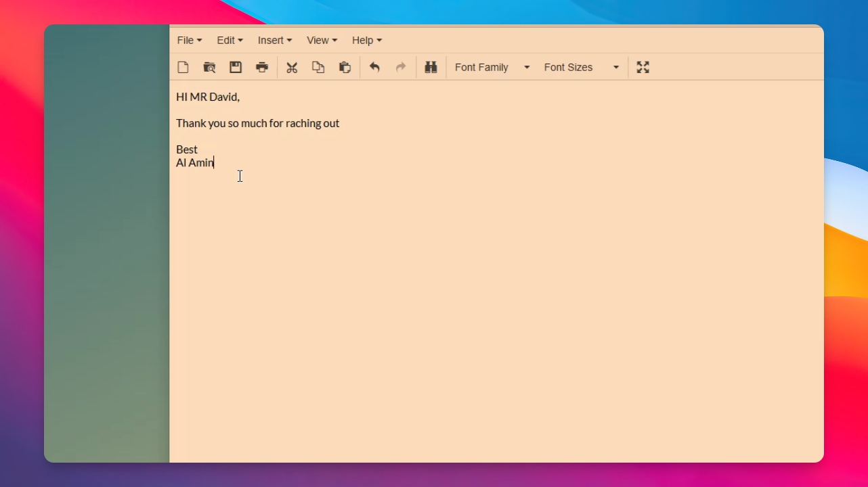Open the File menu

190,41
